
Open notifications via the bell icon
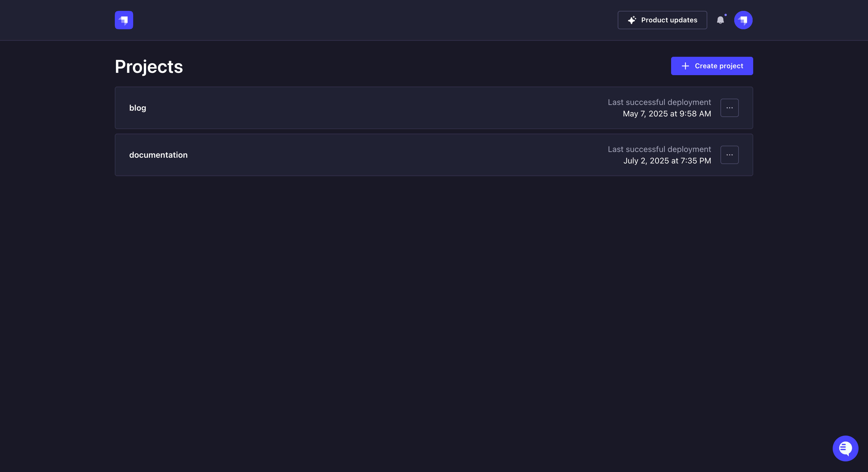(721, 20)
